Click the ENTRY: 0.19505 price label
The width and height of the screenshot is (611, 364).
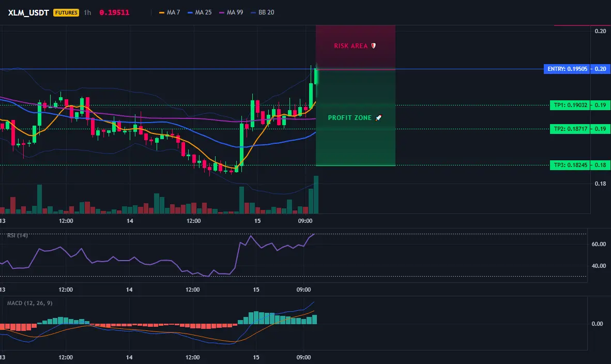tap(567, 69)
